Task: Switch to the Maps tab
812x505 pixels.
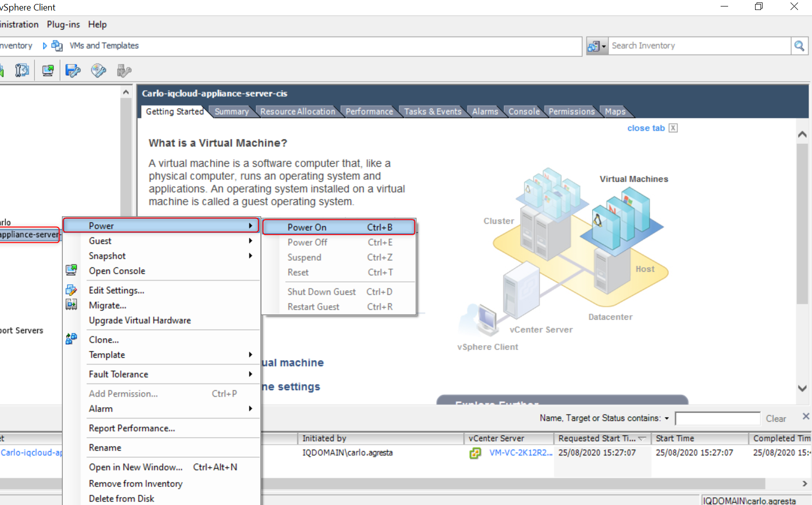Action: tap(615, 111)
